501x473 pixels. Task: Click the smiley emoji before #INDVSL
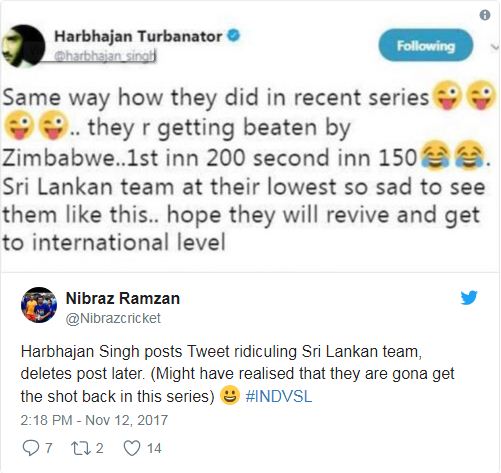coord(230,395)
